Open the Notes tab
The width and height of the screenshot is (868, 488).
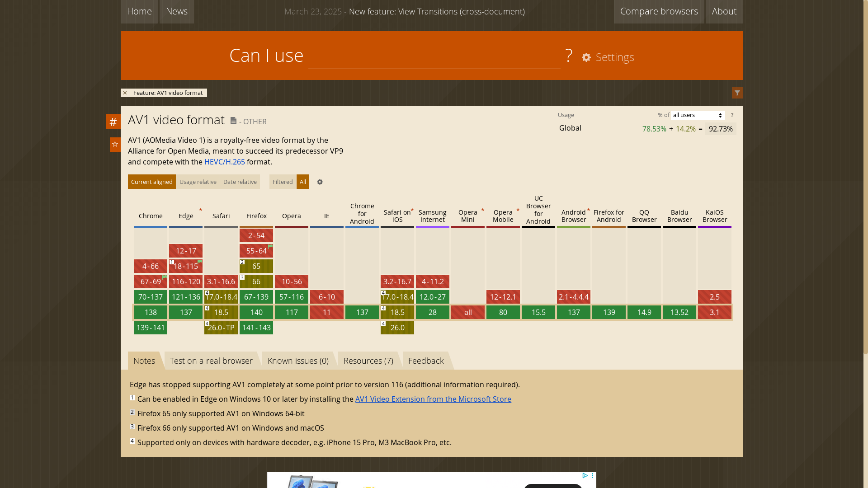pos(144,361)
